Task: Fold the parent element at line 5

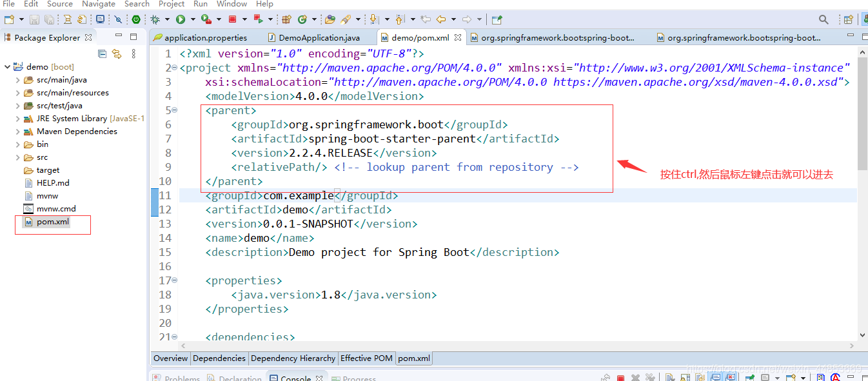Action: [175, 110]
